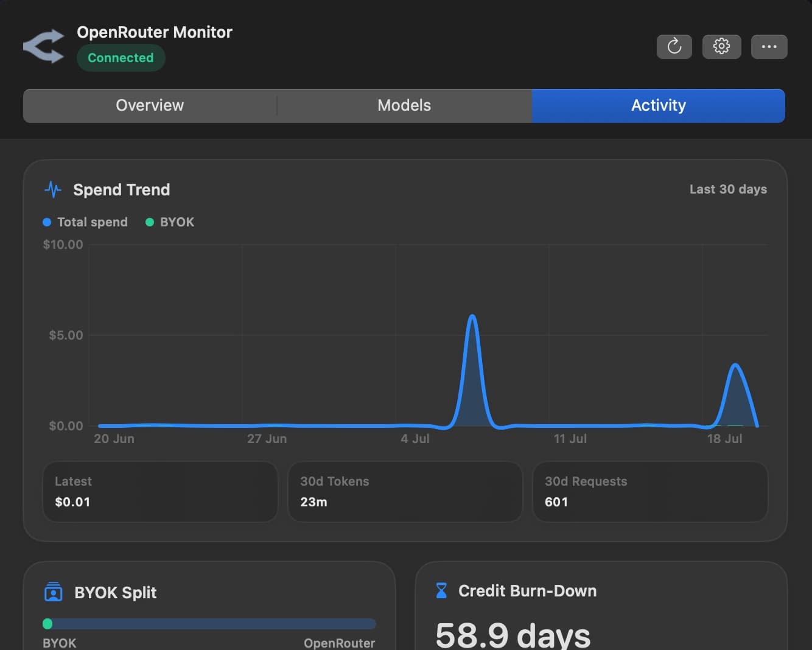Screen dimensions: 812x650
Task: Click the BYOK Split progress bar
Action: pyautogui.click(x=209, y=624)
